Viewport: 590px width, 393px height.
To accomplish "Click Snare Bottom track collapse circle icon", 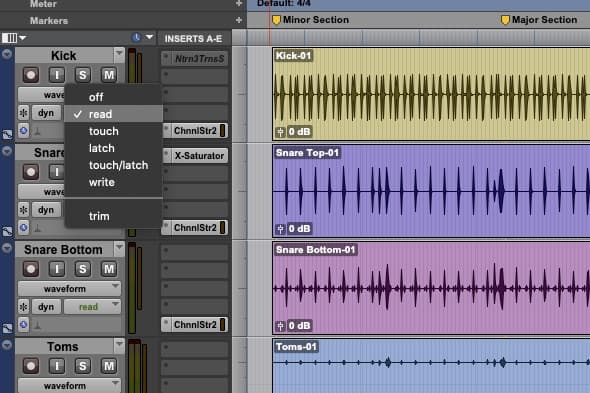I will coord(7,248).
